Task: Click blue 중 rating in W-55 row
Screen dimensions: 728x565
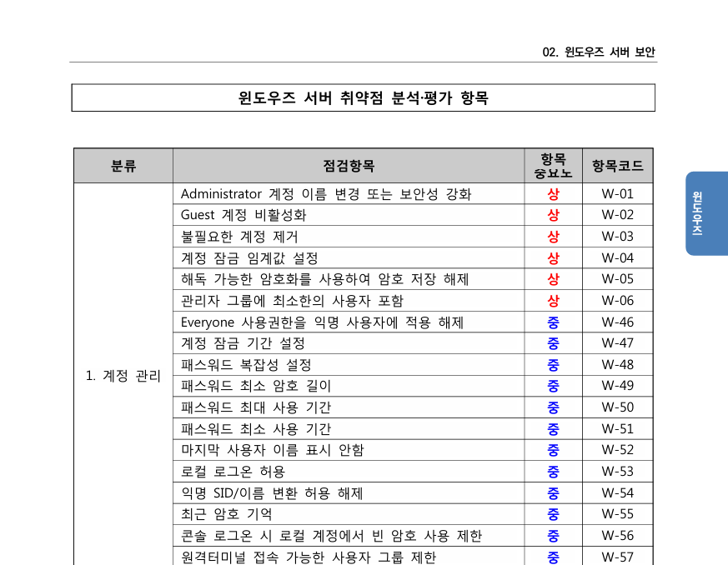Action: click(x=553, y=514)
